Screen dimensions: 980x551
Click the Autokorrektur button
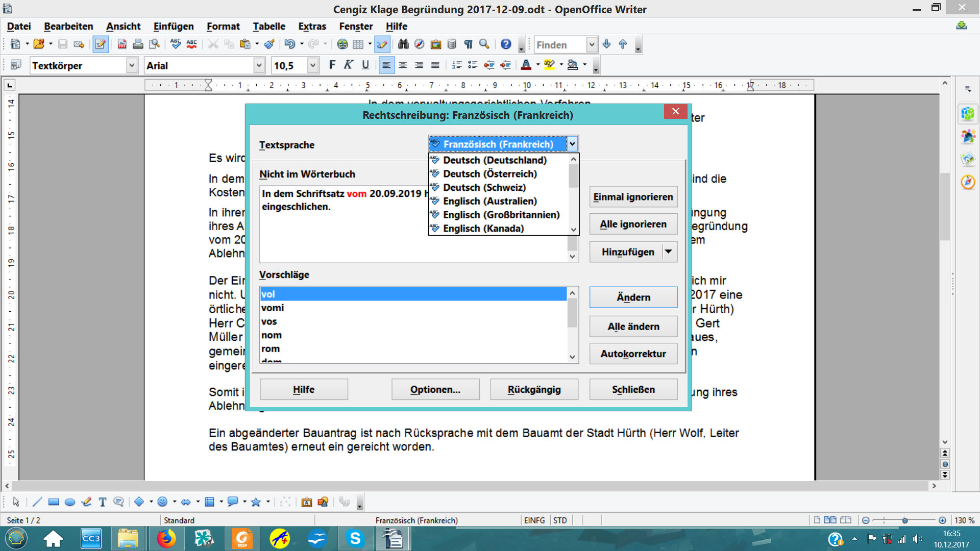[633, 354]
